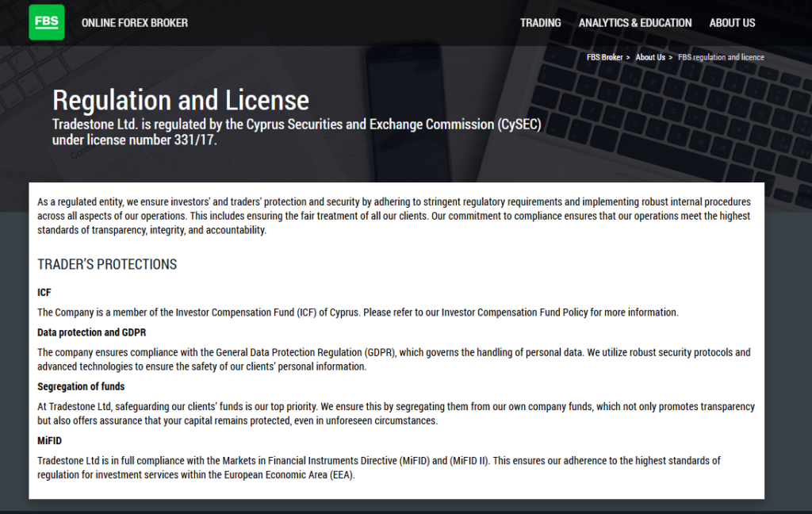Open the Analytics & Education menu
Screen dimensions: 812x514
pos(635,23)
